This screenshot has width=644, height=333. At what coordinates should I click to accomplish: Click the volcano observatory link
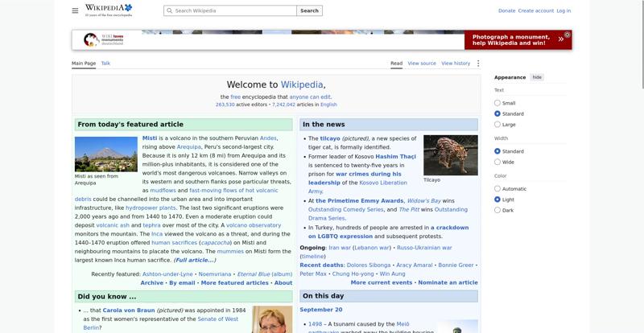[254, 225]
